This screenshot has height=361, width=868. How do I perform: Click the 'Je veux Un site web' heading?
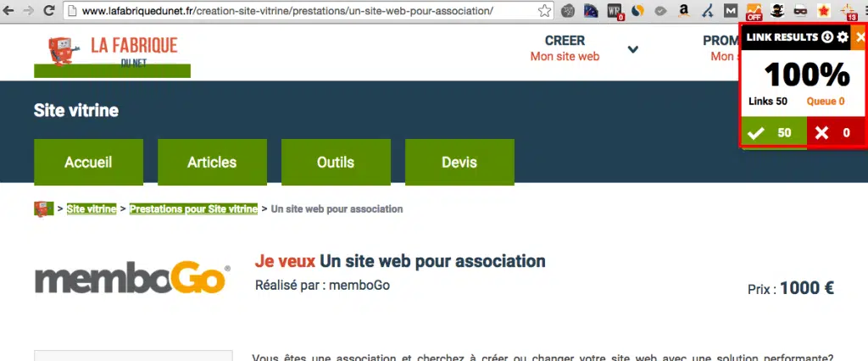pyautogui.click(x=400, y=261)
